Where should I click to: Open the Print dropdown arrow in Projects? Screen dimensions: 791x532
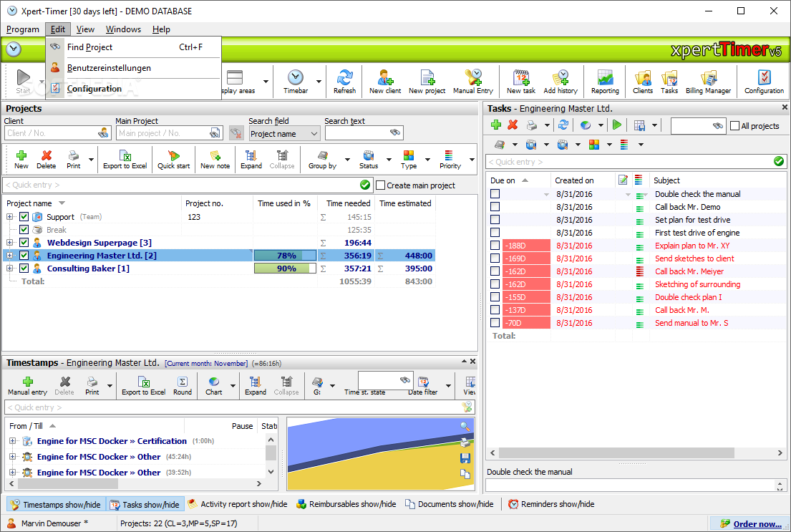point(92,160)
